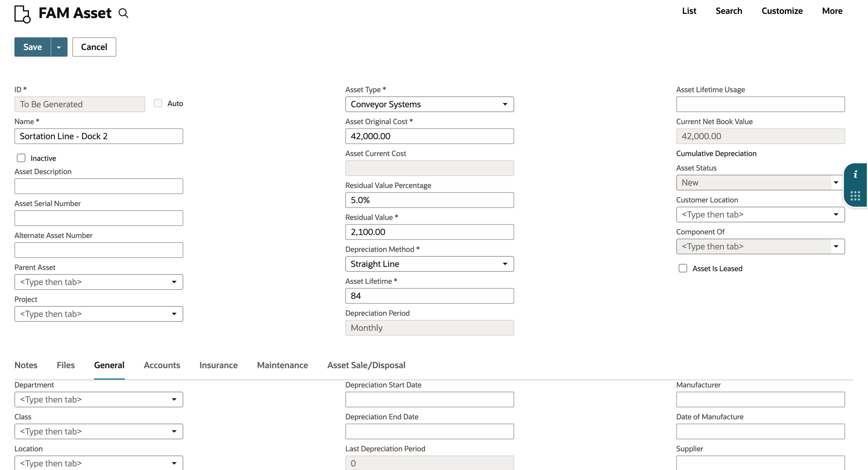Click the Save button
Viewport: 868px width, 470px height.
[33, 47]
